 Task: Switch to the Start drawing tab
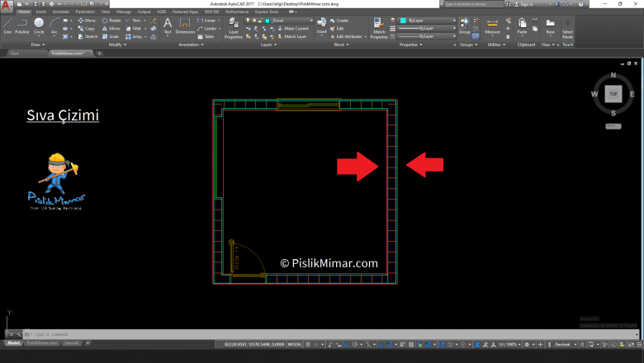tap(15, 53)
